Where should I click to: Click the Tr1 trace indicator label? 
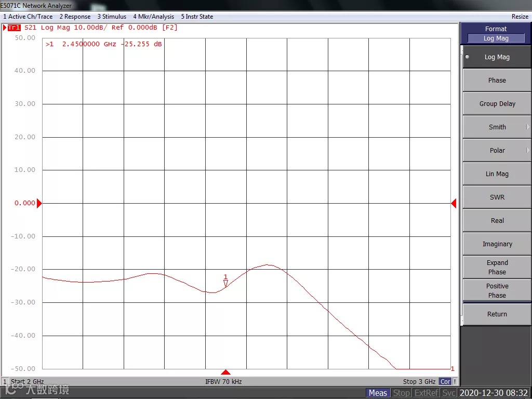(x=14, y=28)
